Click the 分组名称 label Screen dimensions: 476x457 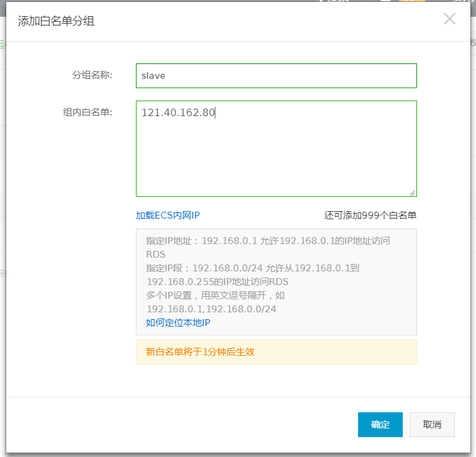tap(92, 75)
